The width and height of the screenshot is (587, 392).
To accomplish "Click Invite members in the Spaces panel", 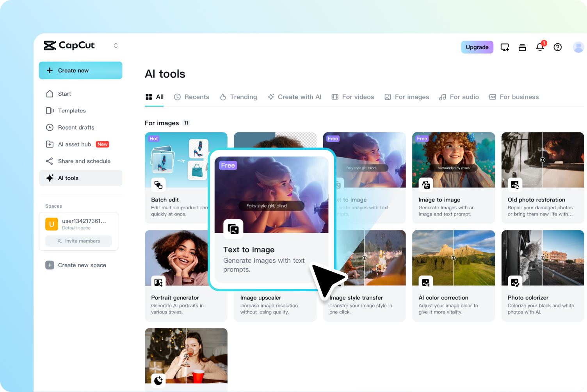I will tap(78, 241).
